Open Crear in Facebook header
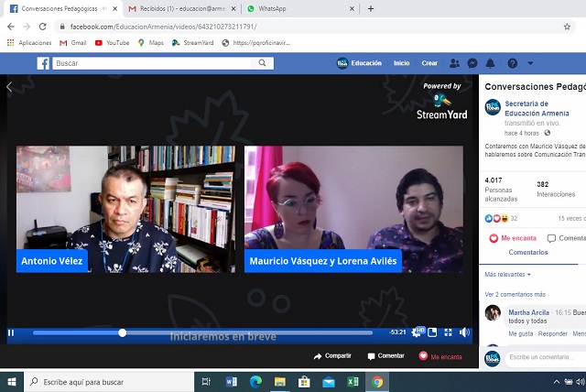The height and width of the screenshot is (392, 586). click(x=429, y=63)
